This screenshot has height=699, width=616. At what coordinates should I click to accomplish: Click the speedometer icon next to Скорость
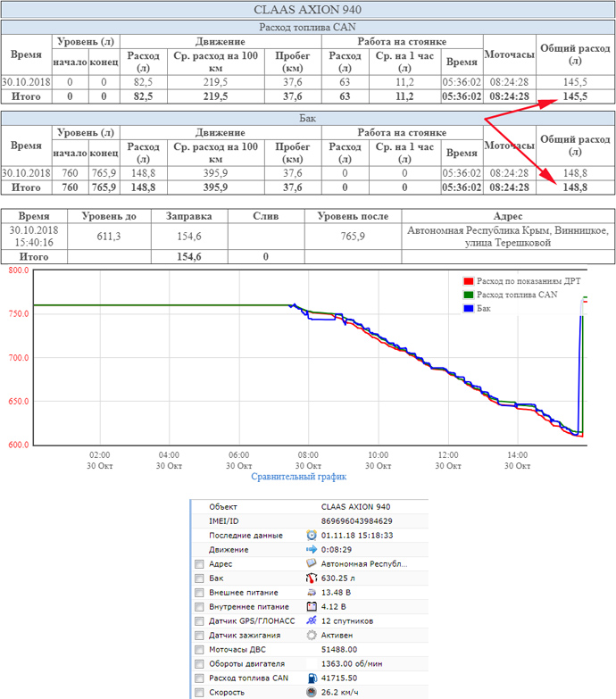click(x=312, y=692)
